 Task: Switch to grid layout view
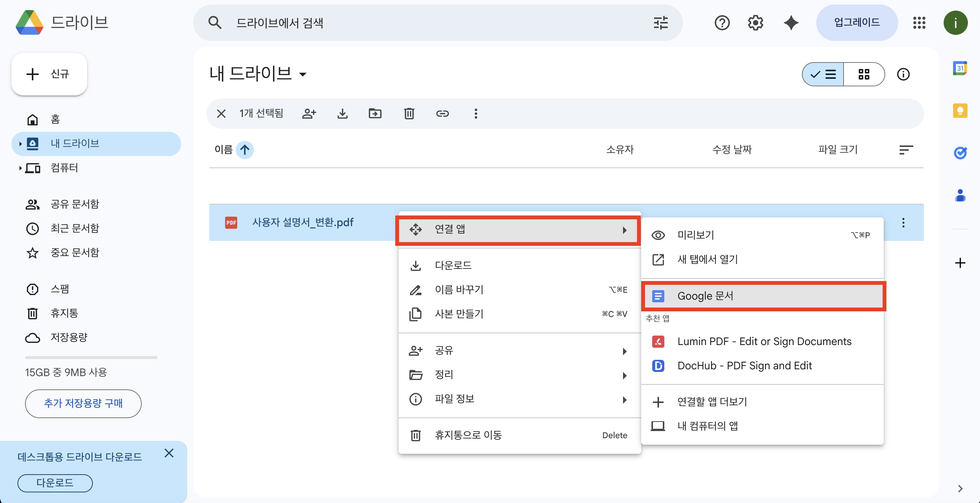pos(864,74)
